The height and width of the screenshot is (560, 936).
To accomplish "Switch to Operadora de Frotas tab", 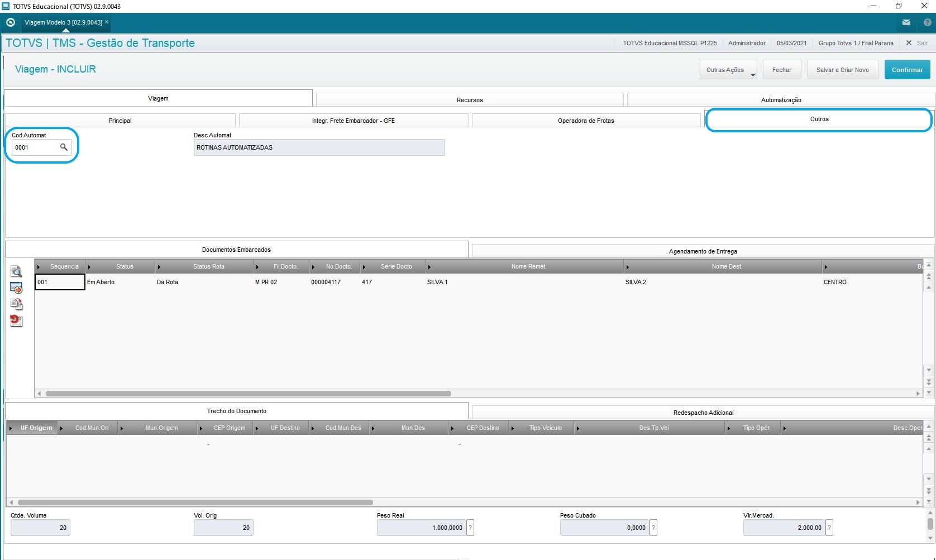I will (x=585, y=121).
